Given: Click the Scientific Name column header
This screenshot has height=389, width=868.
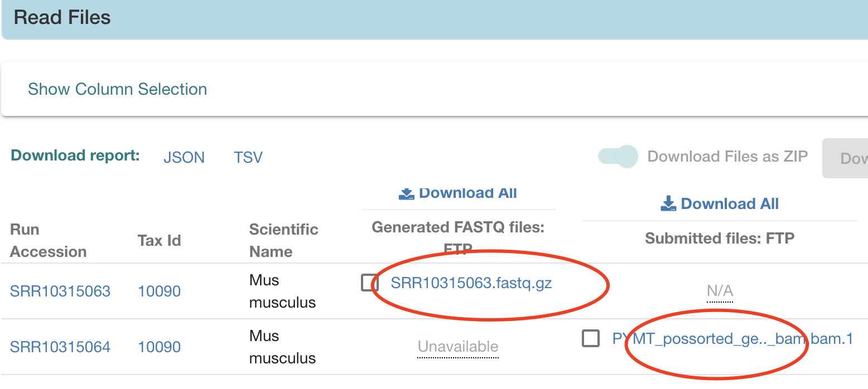Looking at the screenshot, I should (283, 241).
